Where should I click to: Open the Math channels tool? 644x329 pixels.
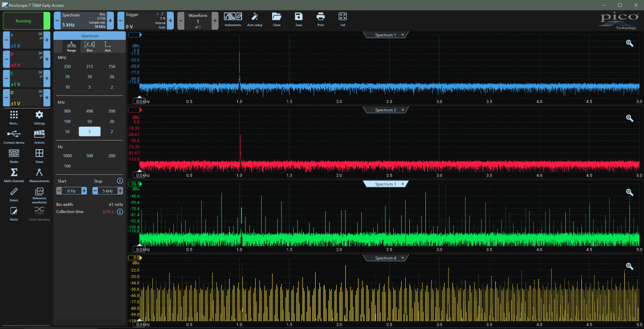[14, 175]
